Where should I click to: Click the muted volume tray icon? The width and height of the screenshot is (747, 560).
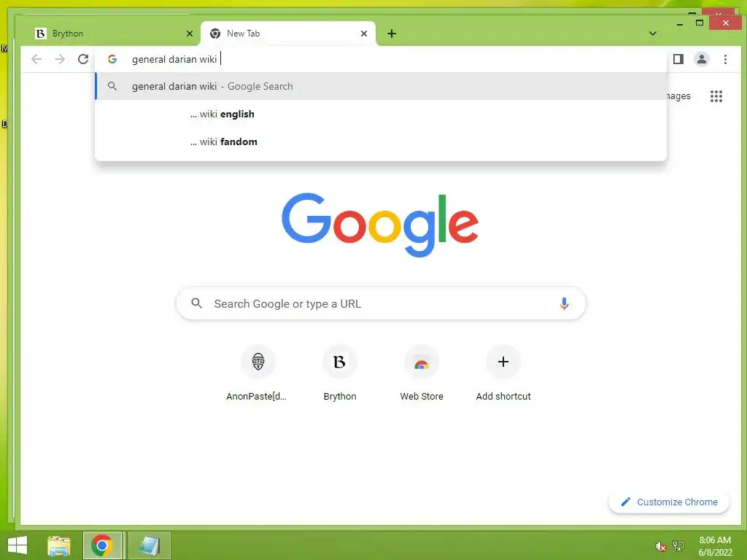(x=660, y=546)
